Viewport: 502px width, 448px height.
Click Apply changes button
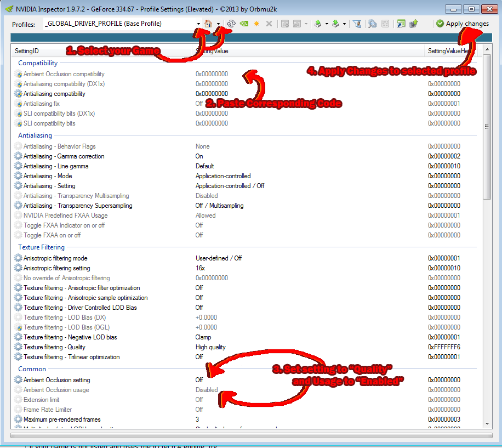(x=463, y=24)
